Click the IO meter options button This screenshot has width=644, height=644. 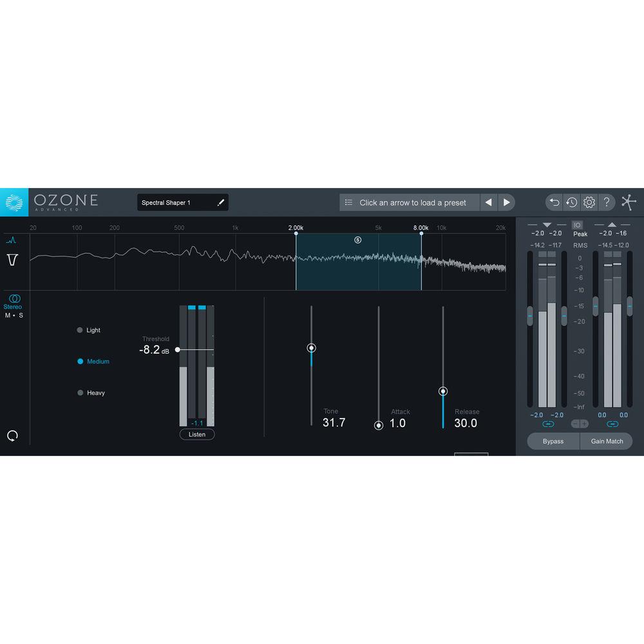point(578,225)
